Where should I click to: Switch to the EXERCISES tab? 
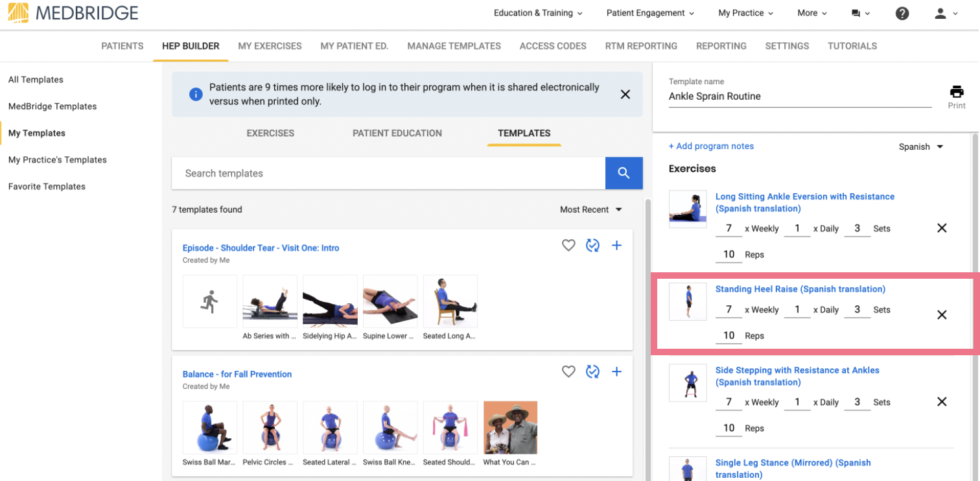(x=270, y=133)
